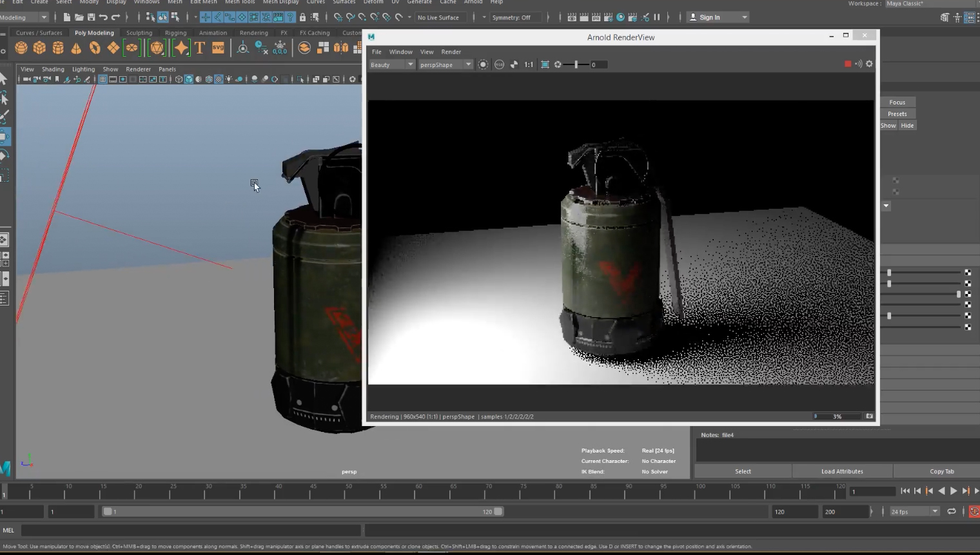
Task: Open the viewport Shading menu
Action: pos(53,69)
